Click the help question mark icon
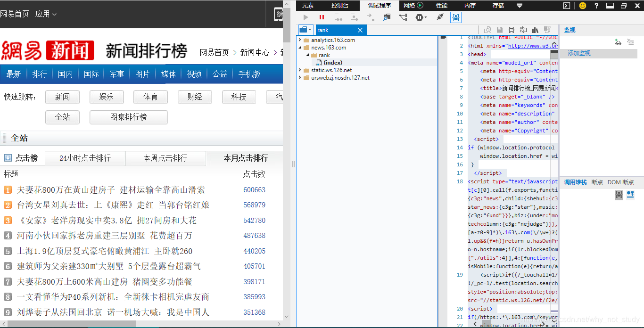The width and height of the screenshot is (644, 328). (596, 6)
